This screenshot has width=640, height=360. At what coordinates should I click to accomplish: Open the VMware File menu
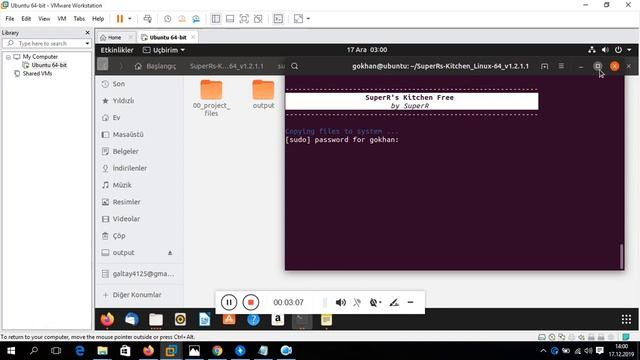(10, 19)
